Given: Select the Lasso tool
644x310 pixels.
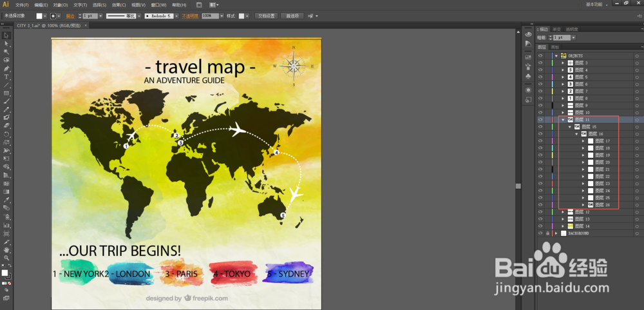Looking at the screenshot, I should click(6, 60).
